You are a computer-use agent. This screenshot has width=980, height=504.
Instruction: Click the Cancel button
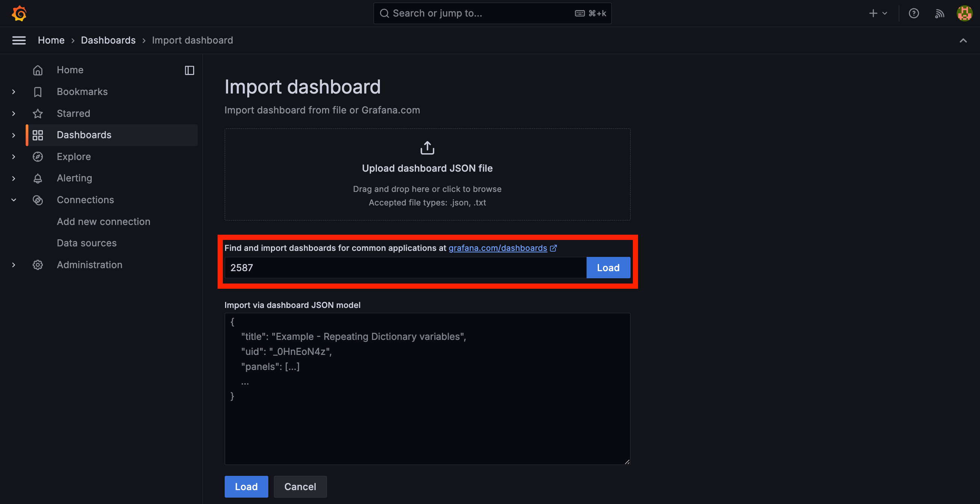pyautogui.click(x=300, y=486)
